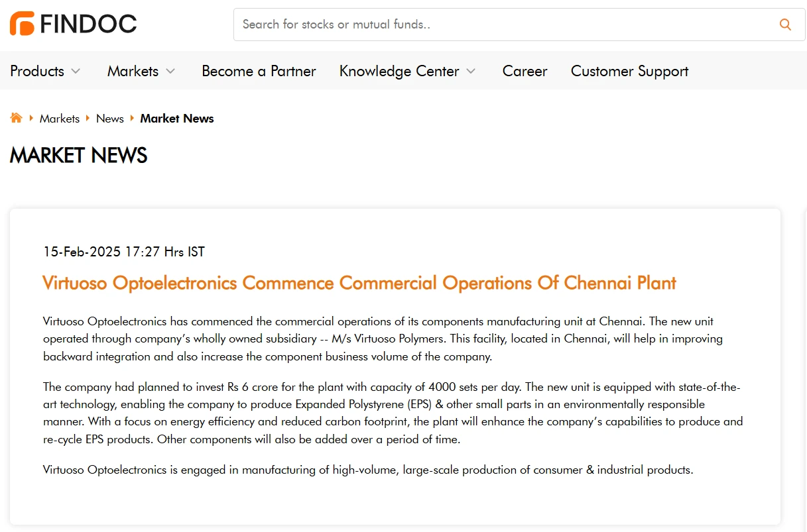Click the breadcrumb arrow before Market News

[132, 118]
